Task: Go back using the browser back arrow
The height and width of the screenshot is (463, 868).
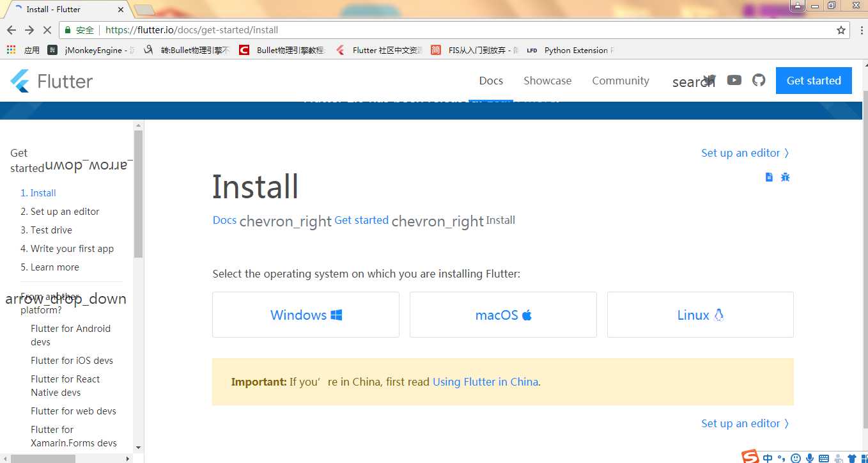Action: pos(12,30)
